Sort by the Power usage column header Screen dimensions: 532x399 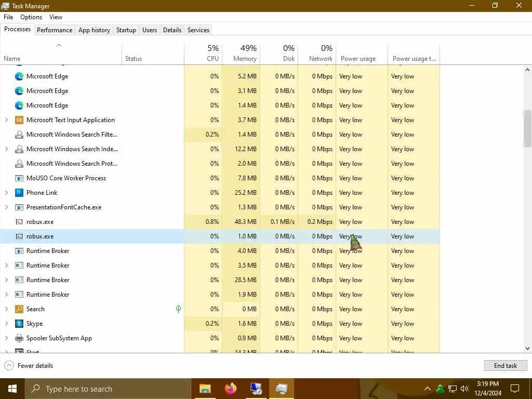(x=362, y=54)
